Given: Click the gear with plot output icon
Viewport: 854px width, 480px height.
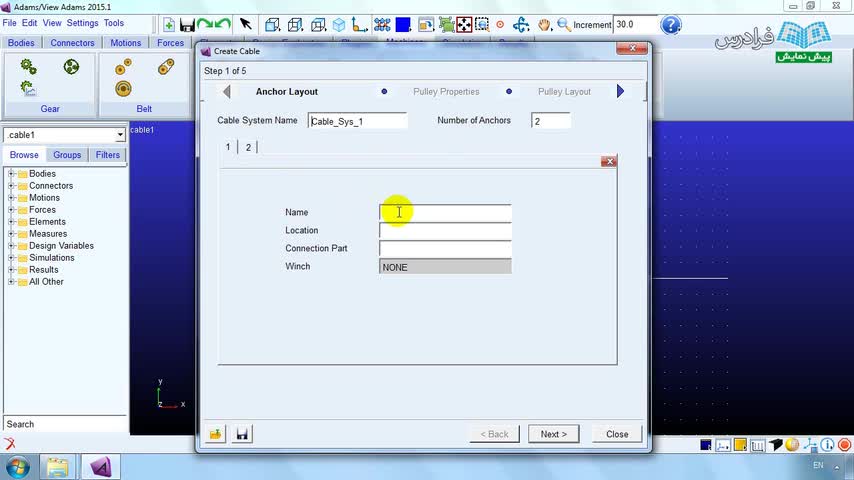Looking at the screenshot, I should pos(28,88).
